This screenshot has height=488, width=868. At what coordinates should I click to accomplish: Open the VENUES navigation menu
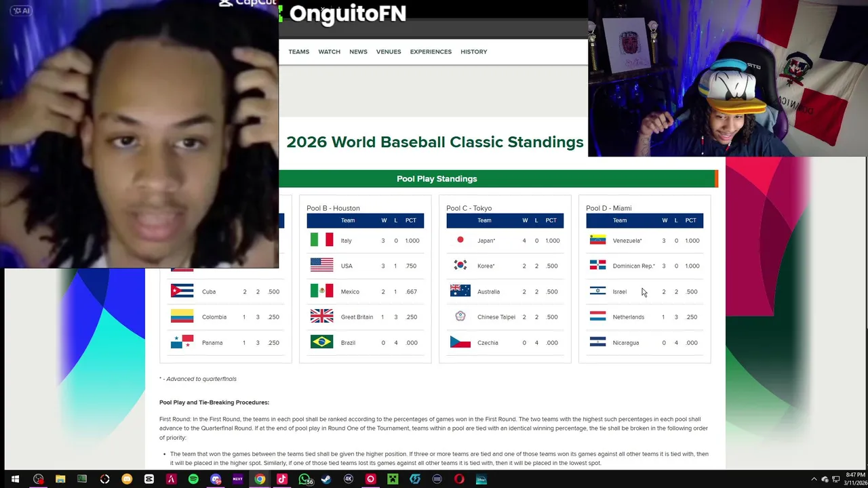pos(389,52)
